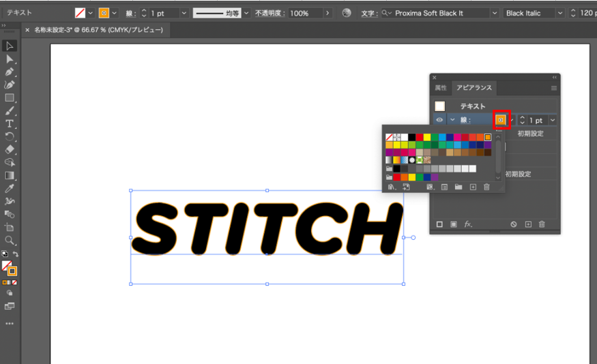Viewport: 597px width, 364px height.
Task: Open Show Swatch Kinds menu
Action: (x=430, y=187)
